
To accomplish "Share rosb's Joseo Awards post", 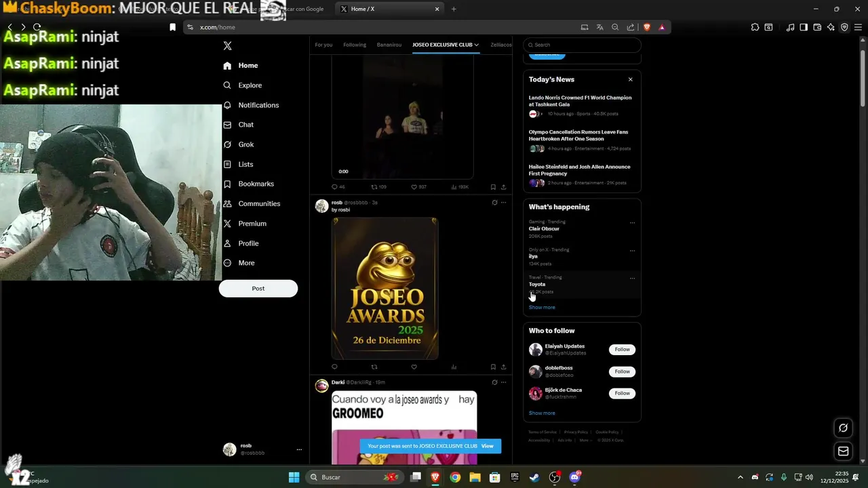I will tap(503, 367).
